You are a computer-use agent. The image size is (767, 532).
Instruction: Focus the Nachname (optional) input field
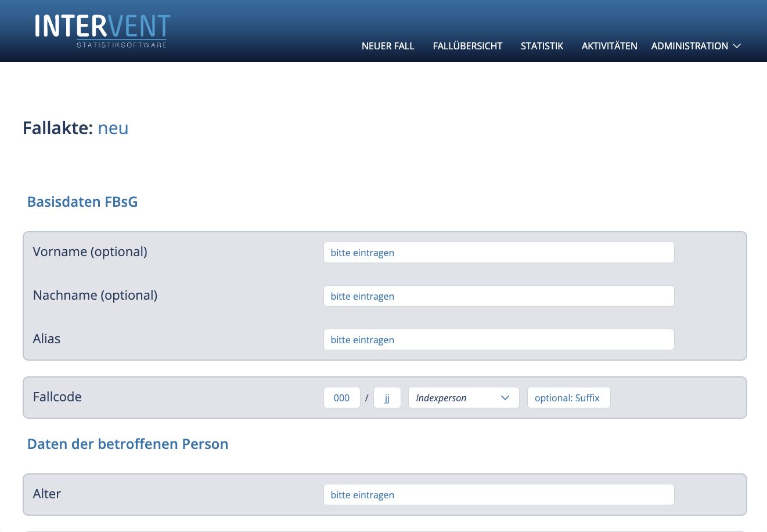coord(499,296)
